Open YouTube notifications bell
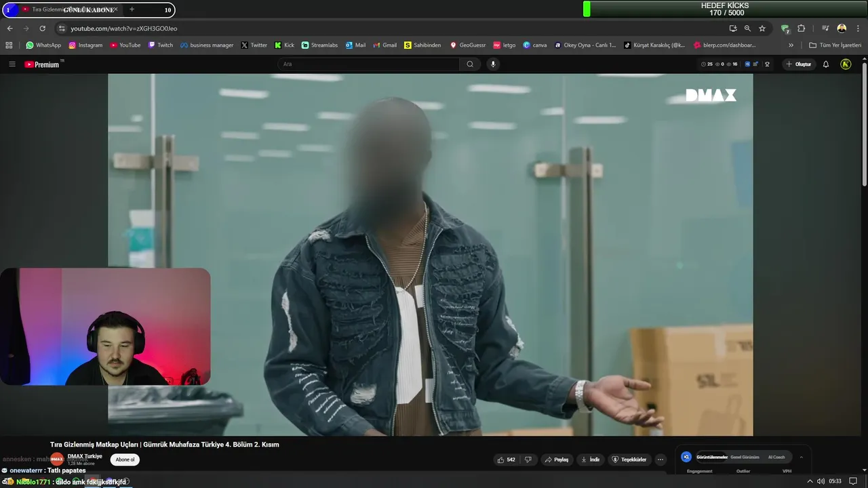Image resolution: width=868 pixels, height=488 pixels. click(x=826, y=64)
